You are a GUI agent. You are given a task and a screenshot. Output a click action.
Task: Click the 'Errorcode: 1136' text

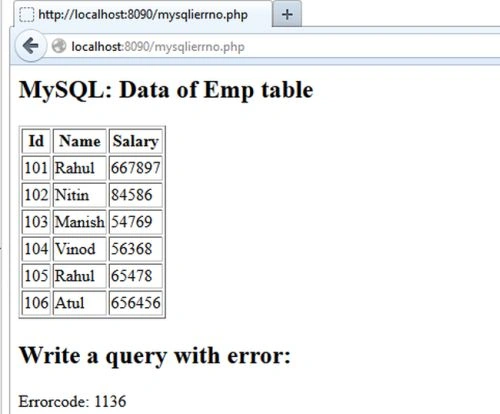[72, 401]
